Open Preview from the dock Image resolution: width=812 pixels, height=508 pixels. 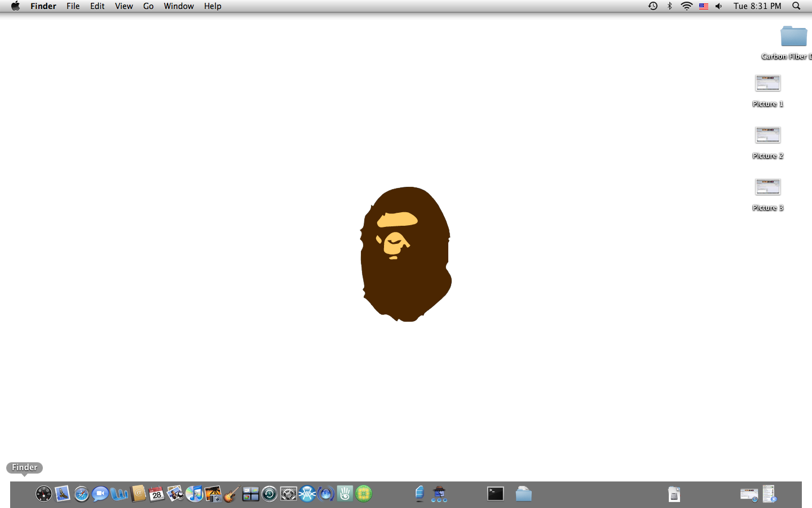pos(175,494)
